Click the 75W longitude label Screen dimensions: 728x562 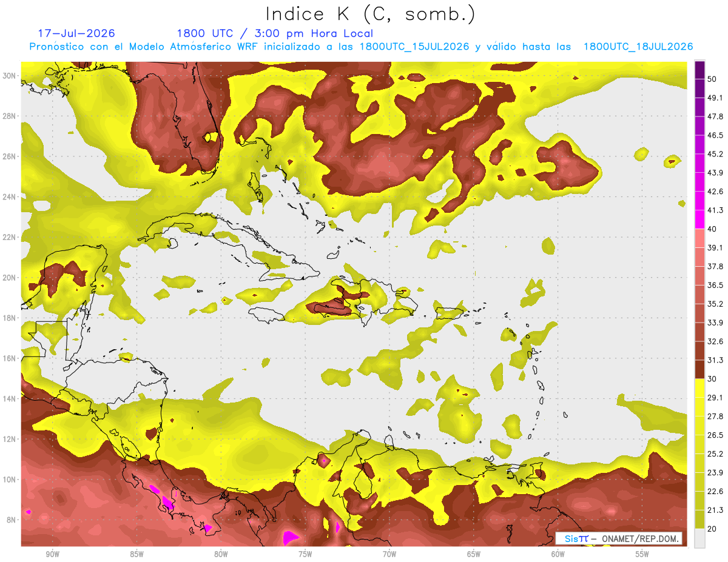305,554
